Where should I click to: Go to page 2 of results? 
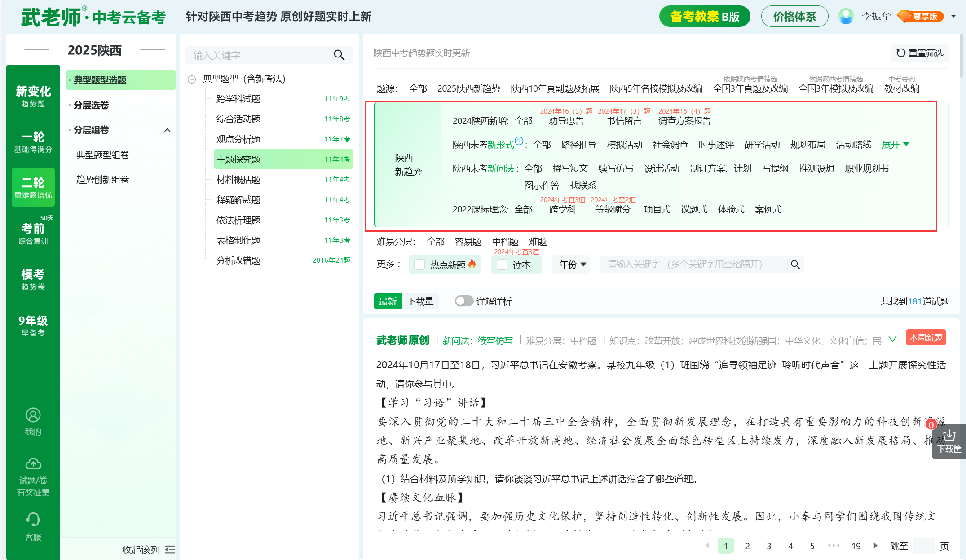click(x=747, y=546)
